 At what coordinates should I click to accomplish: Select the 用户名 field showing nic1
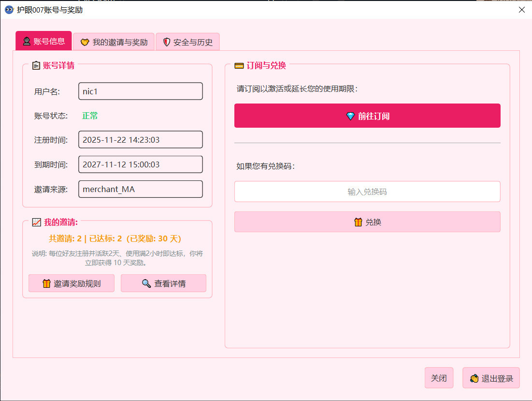tap(140, 91)
